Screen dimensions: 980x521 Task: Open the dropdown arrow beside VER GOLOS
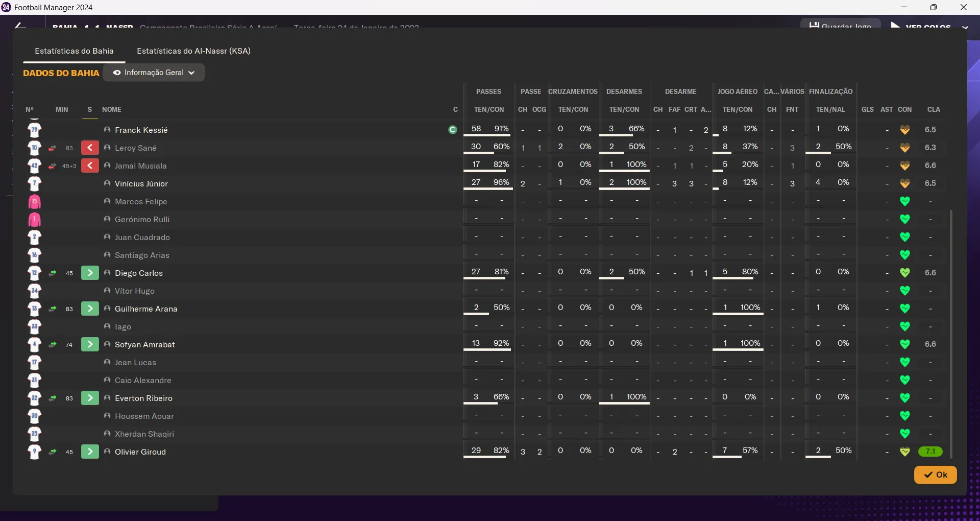(x=965, y=27)
